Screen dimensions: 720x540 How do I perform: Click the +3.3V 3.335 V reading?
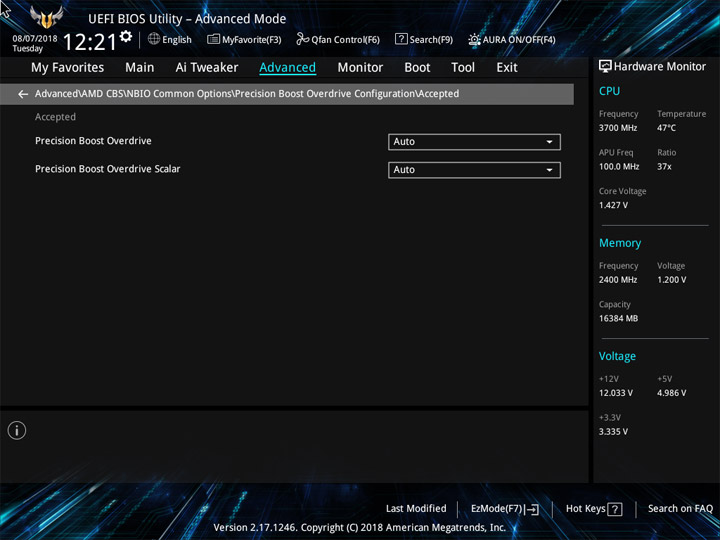(x=613, y=432)
